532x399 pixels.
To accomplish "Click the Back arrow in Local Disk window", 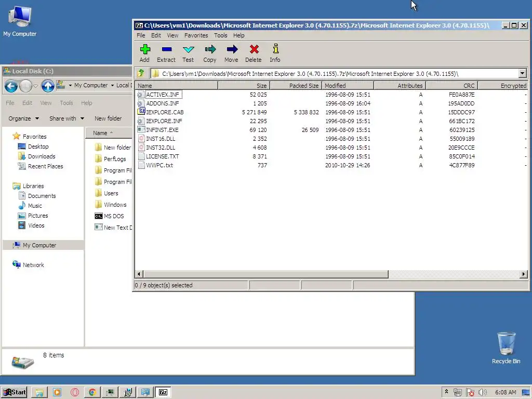I will pos(11,86).
